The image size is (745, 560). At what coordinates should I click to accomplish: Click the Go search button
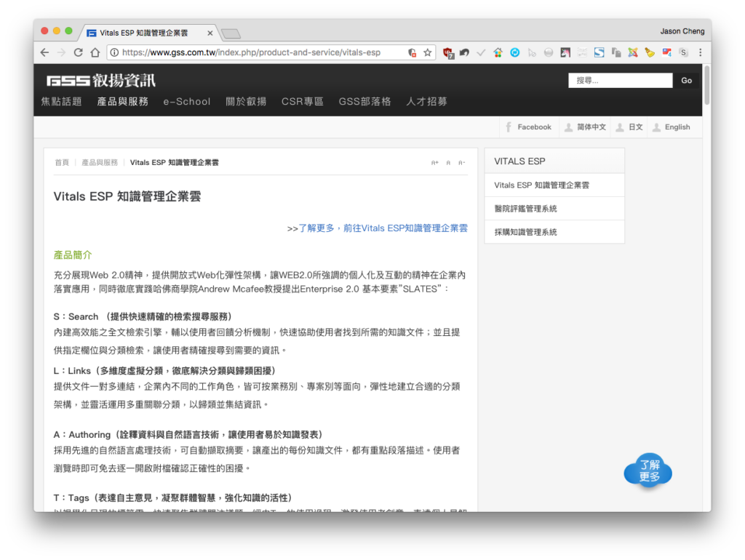(686, 81)
